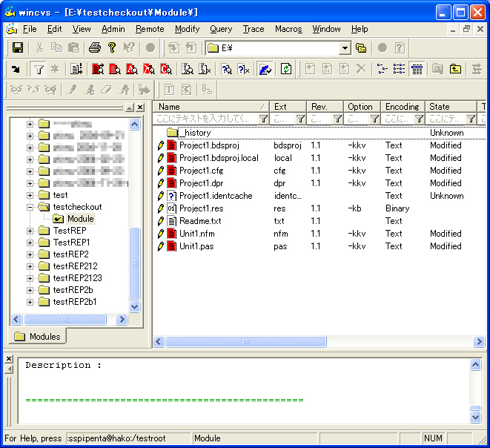The width and height of the screenshot is (490, 448).
Task: Open the E:¥ path combo box dropdown
Action: (345, 48)
